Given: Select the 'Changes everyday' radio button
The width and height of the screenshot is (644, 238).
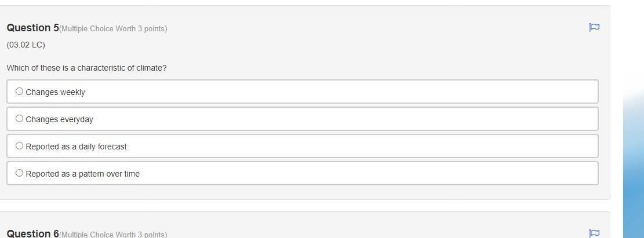Looking at the screenshot, I should (19, 119).
